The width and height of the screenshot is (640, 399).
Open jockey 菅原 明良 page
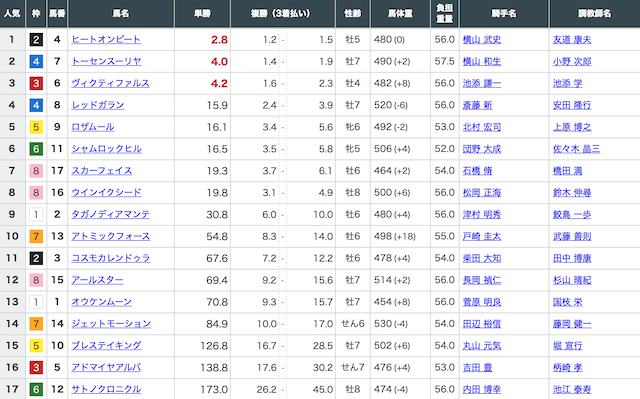click(482, 302)
